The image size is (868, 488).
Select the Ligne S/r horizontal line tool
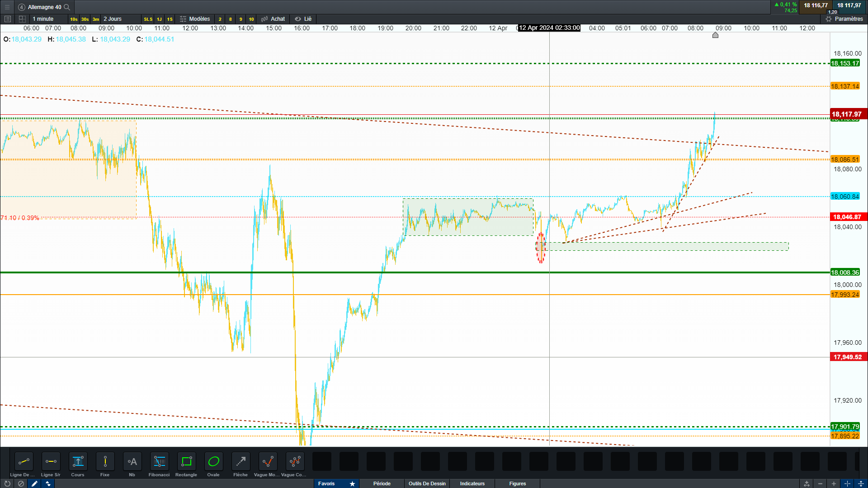point(51,462)
